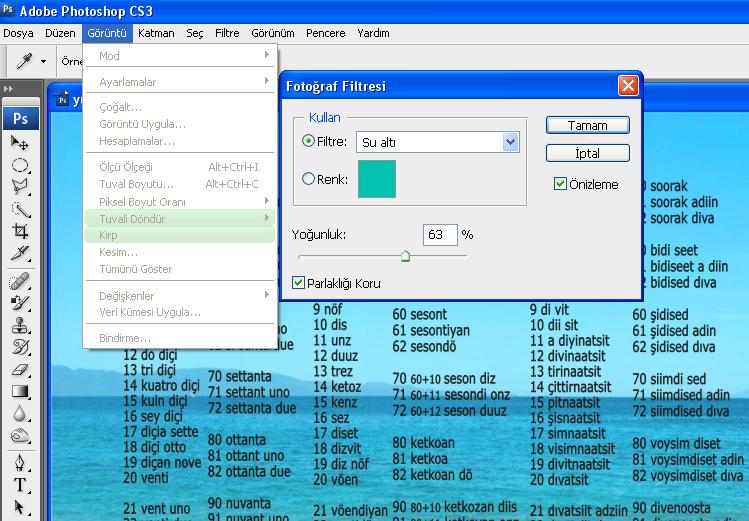This screenshot has width=749, height=521.
Task: Open the Seç menu
Action: pos(194,33)
